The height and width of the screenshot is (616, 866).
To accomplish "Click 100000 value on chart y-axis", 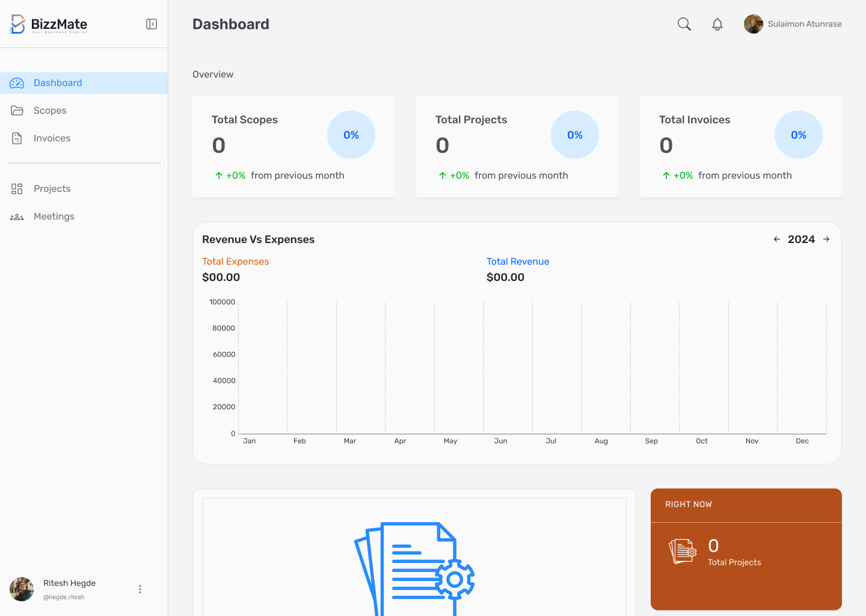I will click(x=222, y=302).
